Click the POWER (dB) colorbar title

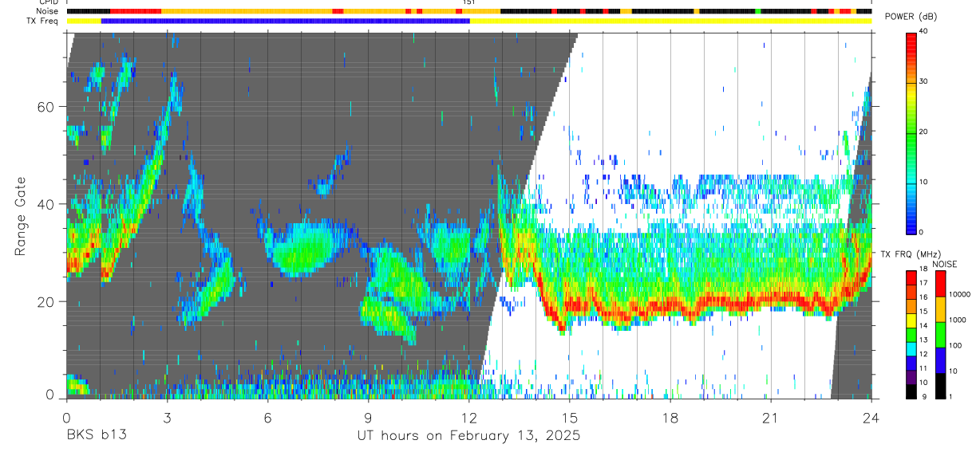click(911, 17)
